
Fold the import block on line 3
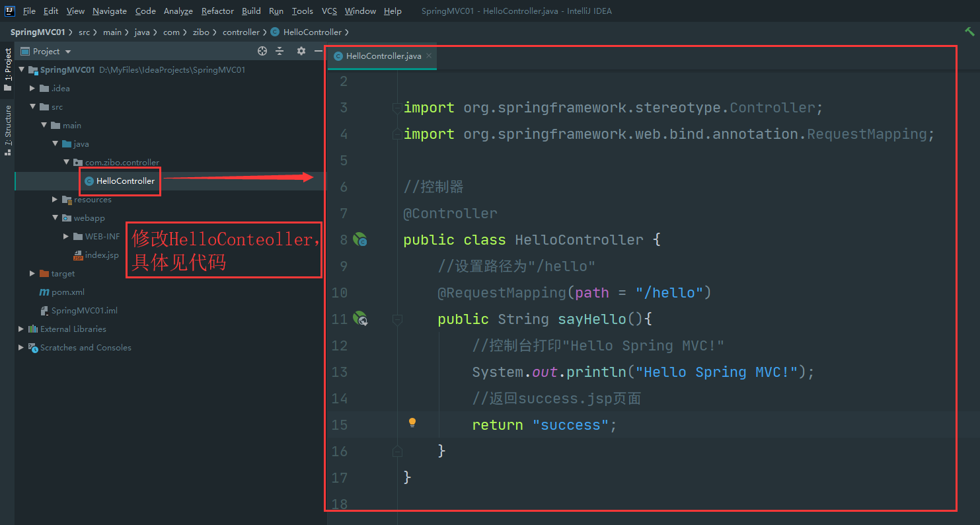tap(396, 107)
